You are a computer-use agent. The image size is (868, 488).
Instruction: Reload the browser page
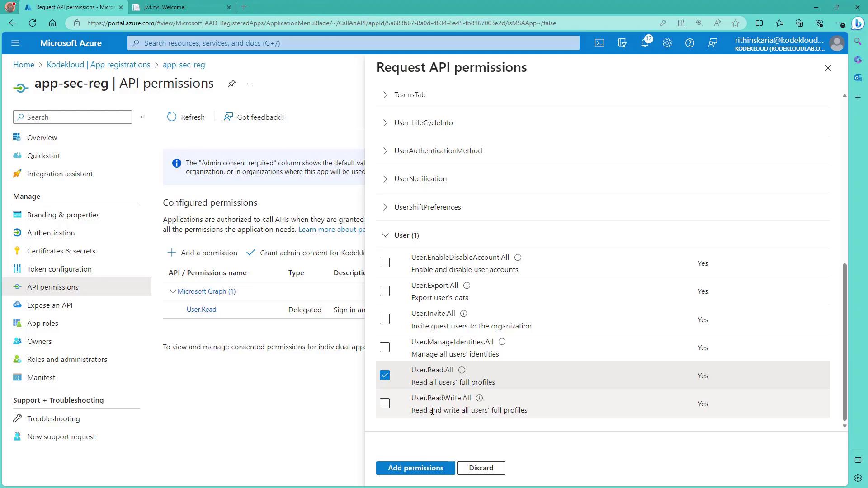tap(33, 23)
